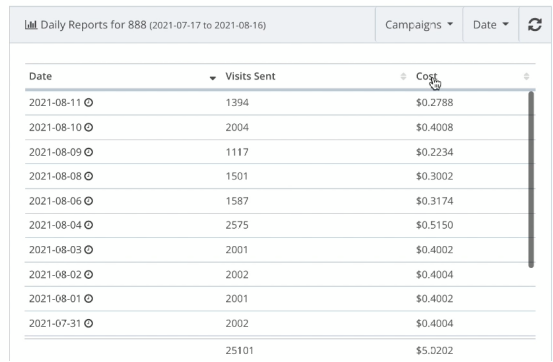553x362 pixels.
Task: Sort using Cost column sort arrows
Action: point(526,76)
